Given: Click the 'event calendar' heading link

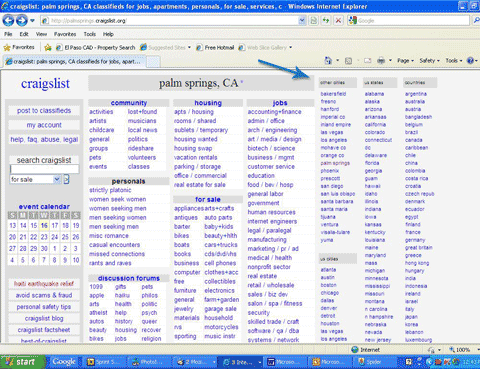Looking at the screenshot, I should 44,207.
